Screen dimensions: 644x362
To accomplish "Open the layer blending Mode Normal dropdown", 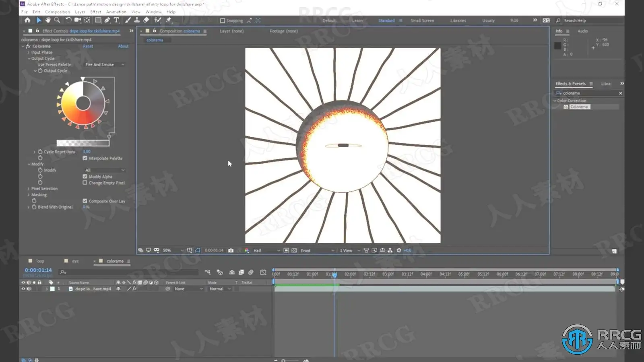I will coord(220,289).
